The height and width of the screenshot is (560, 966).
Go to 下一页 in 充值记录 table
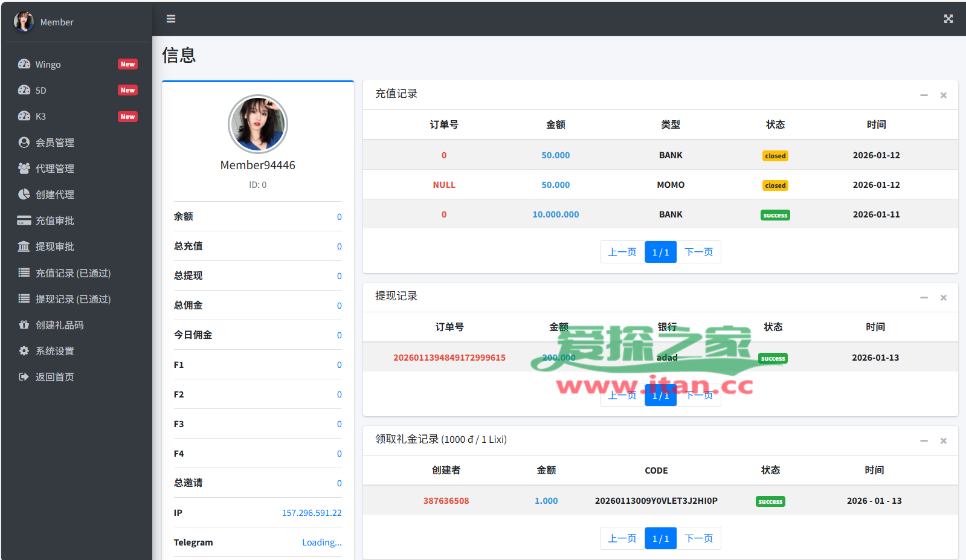tap(698, 252)
